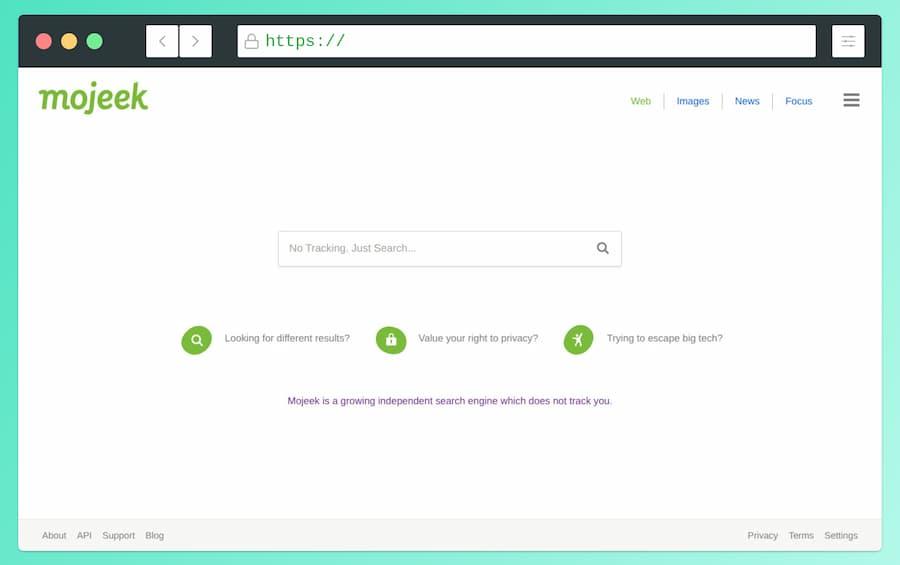
Task: Click the red close window dot
Action: [x=44, y=41]
